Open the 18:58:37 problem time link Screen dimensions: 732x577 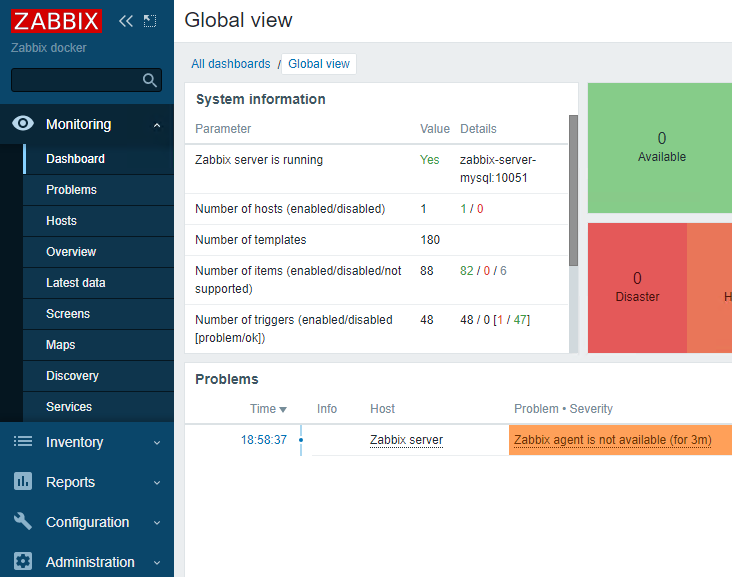[x=264, y=440]
